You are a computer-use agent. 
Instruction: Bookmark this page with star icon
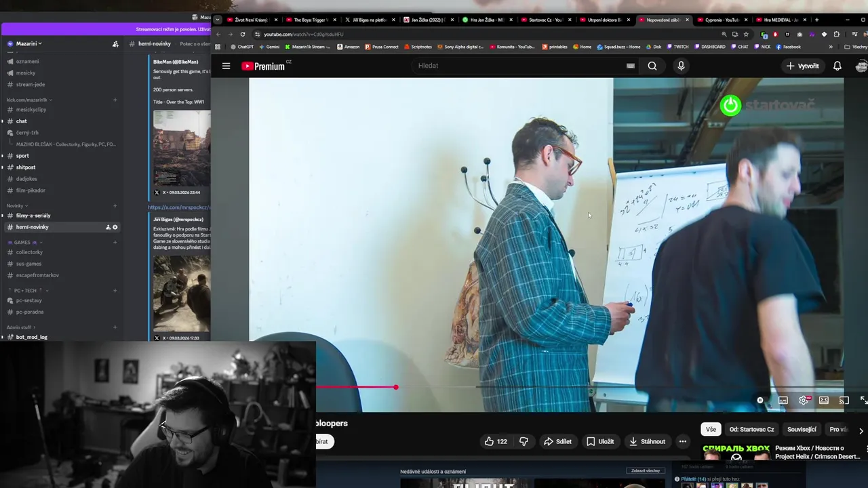pos(746,34)
